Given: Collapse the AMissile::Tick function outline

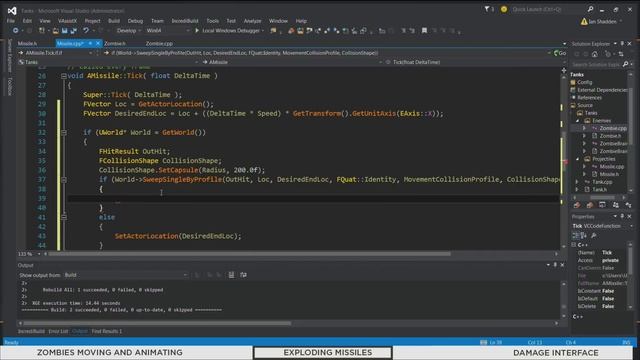Looking at the screenshot, I should click(x=64, y=76).
